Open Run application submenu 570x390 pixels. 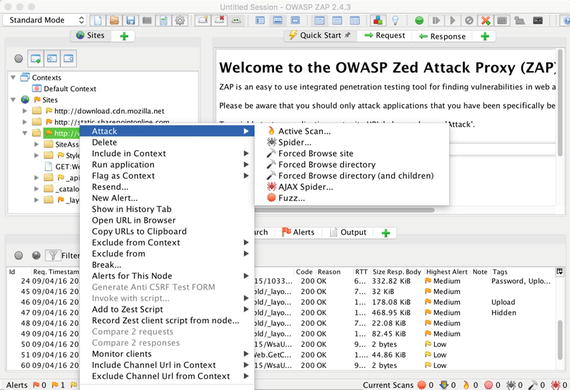(167, 165)
